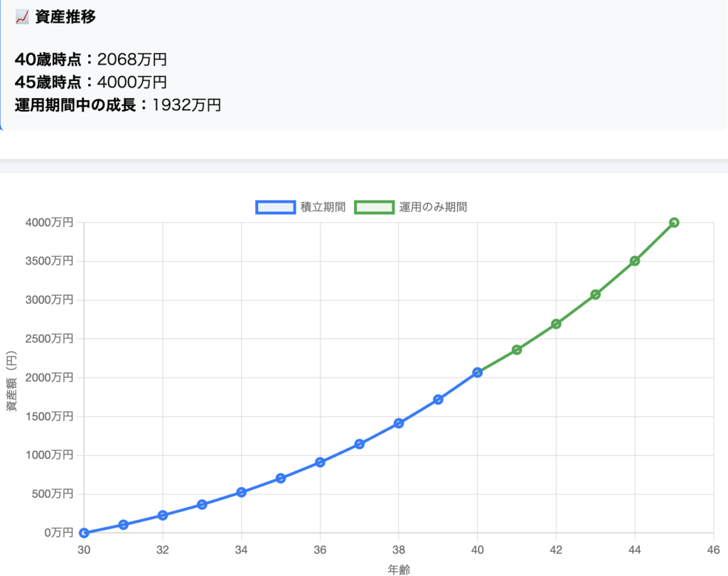Screen dimensions: 728x576
Task: Click the 運用期間中の成長 1932万円 line
Action: click(x=118, y=105)
